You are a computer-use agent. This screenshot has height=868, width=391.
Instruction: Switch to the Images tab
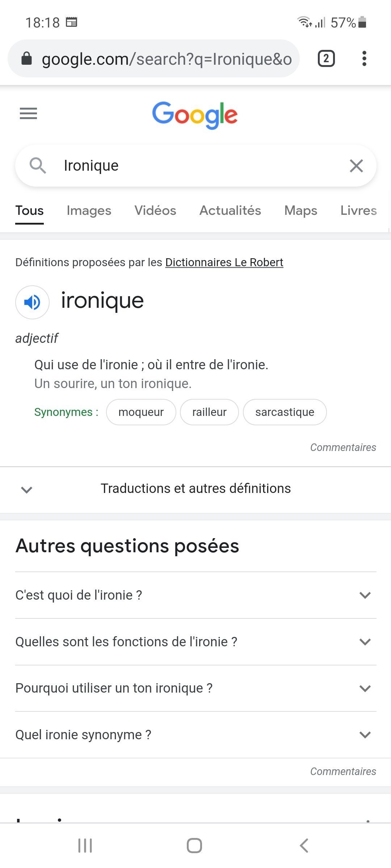89,210
